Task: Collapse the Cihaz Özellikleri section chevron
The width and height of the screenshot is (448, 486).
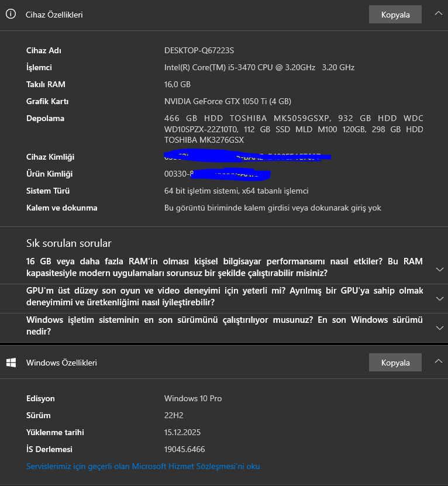Action: coord(439,13)
